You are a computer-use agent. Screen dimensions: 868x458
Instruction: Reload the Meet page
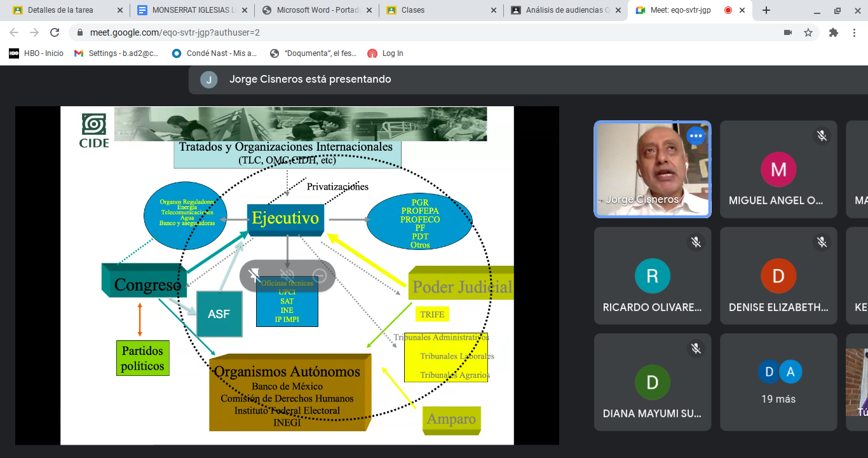pos(55,32)
